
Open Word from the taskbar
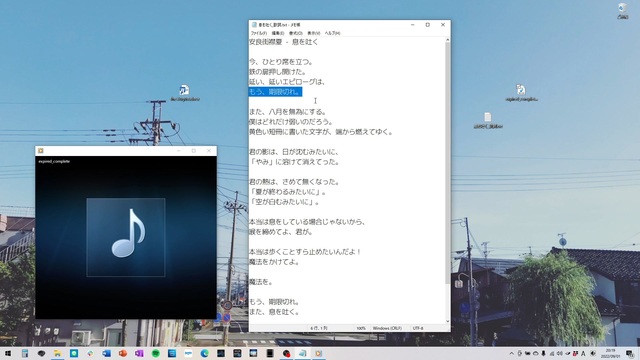(107, 353)
